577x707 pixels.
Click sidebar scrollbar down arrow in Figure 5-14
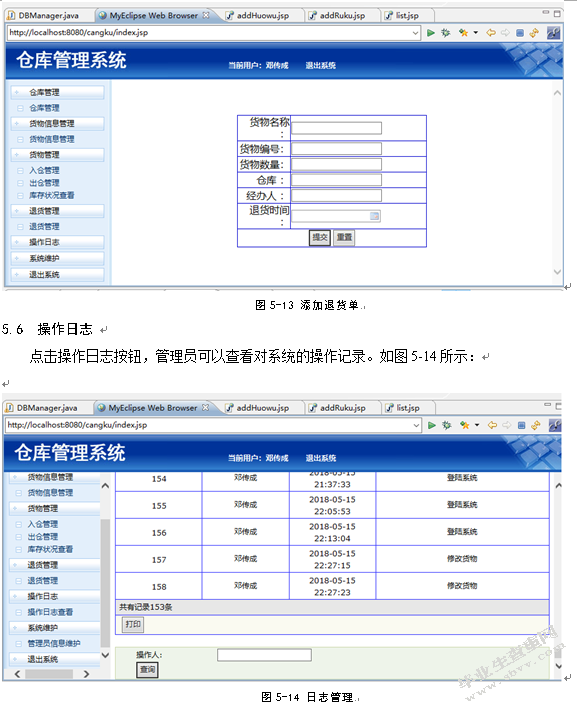click(105, 655)
